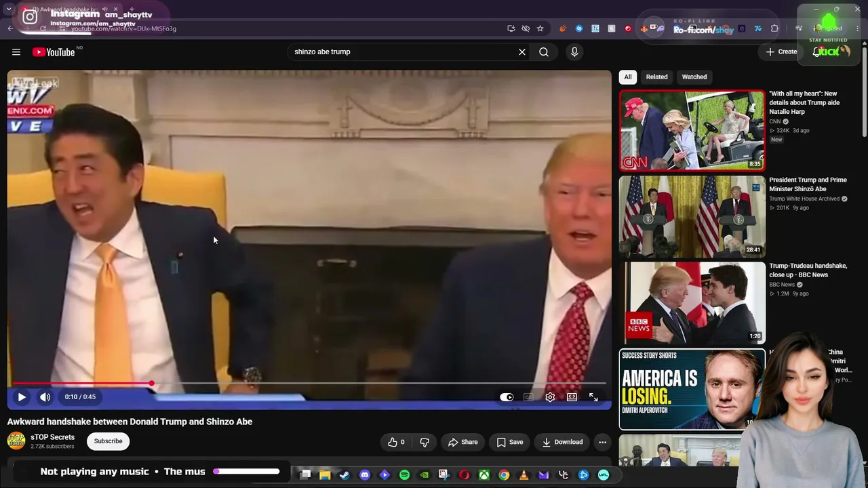This screenshot has height=488, width=868.
Task: Open File Explorer from taskbar
Action: (x=325, y=475)
